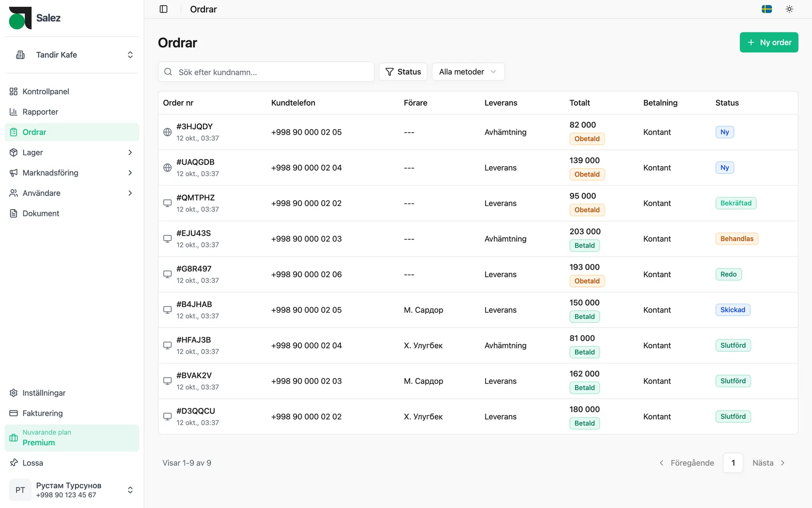Open Rapporter in the sidebar
This screenshot has width=812, height=508.
(x=72, y=112)
